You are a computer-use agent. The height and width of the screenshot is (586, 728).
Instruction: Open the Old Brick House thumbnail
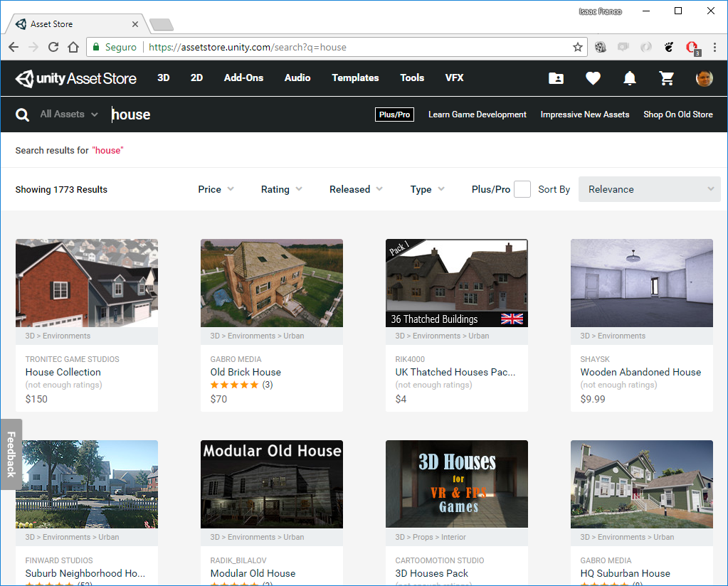tap(272, 283)
